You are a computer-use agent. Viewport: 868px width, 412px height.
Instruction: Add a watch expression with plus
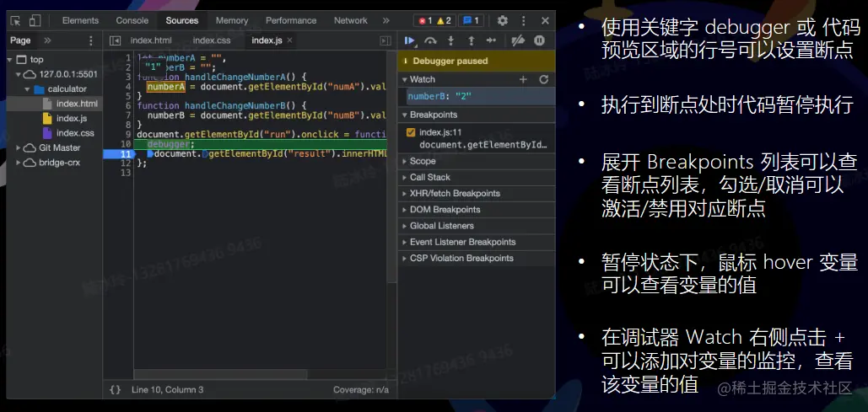pyautogui.click(x=523, y=80)
